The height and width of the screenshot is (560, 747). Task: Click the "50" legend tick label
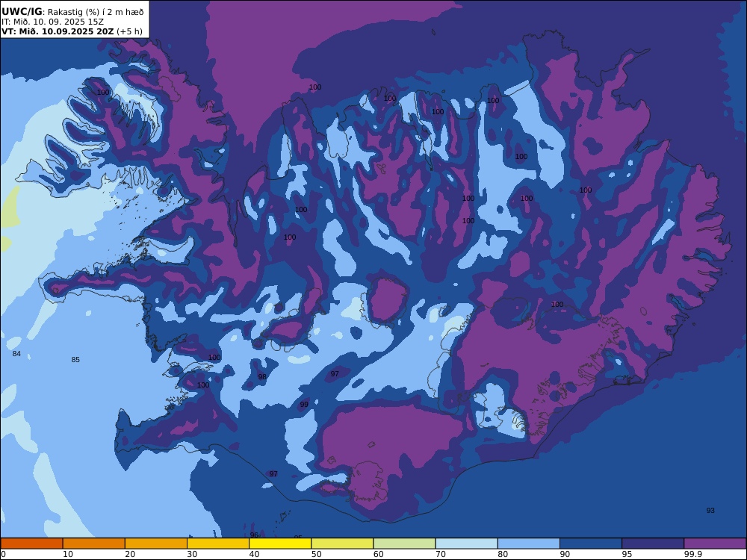point(316,554)
